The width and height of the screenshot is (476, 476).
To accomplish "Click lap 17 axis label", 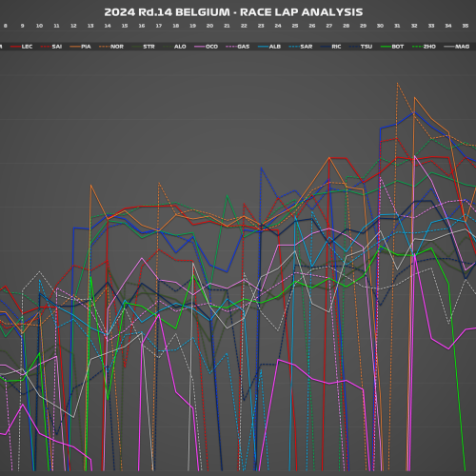I will click(x=159, y=26).
